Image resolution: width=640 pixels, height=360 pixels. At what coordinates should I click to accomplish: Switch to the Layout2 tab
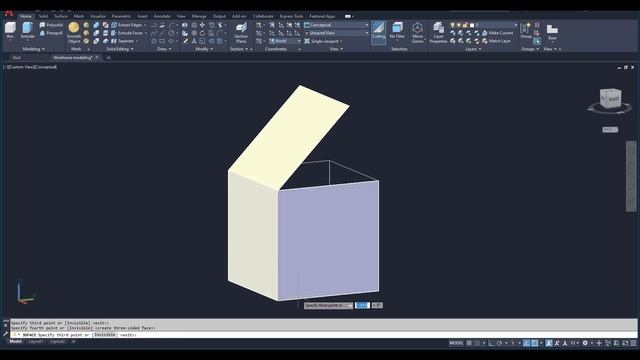(57, 341)
